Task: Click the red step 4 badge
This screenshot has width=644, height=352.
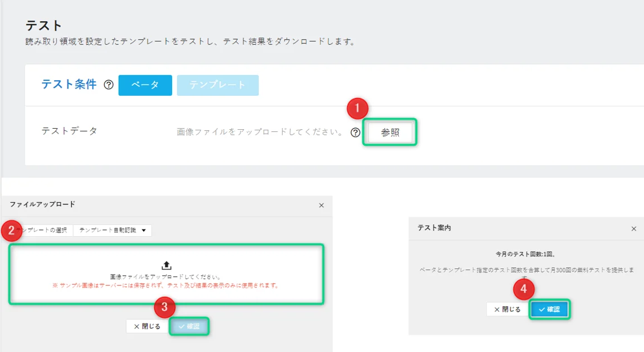Action: (x=523, y=289)
